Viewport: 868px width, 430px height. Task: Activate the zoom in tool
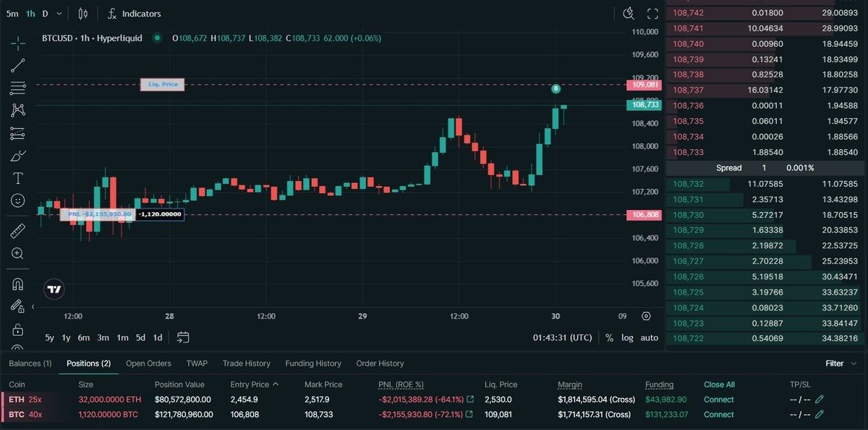17,253
